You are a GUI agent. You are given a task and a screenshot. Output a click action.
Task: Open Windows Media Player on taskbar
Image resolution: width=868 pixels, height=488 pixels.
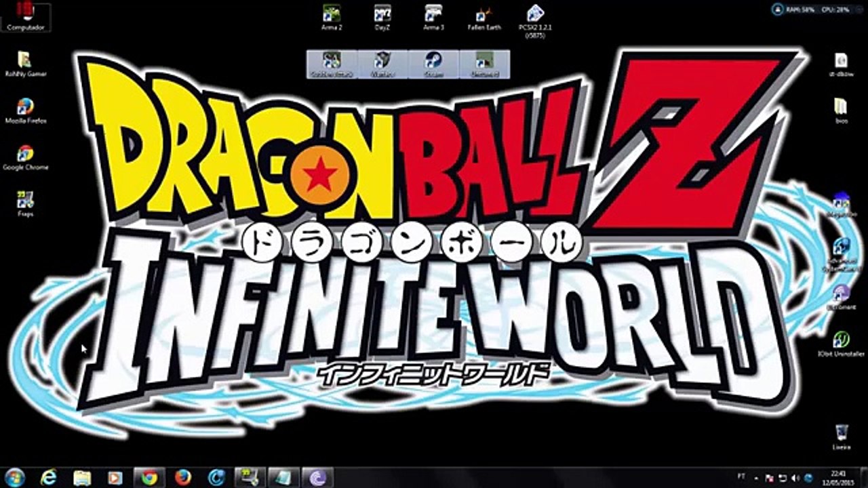coord(116,477)
